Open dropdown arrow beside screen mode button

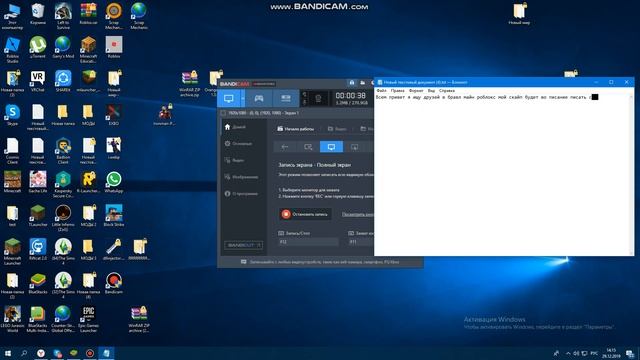pyautogui.click(x=243, y=98)
